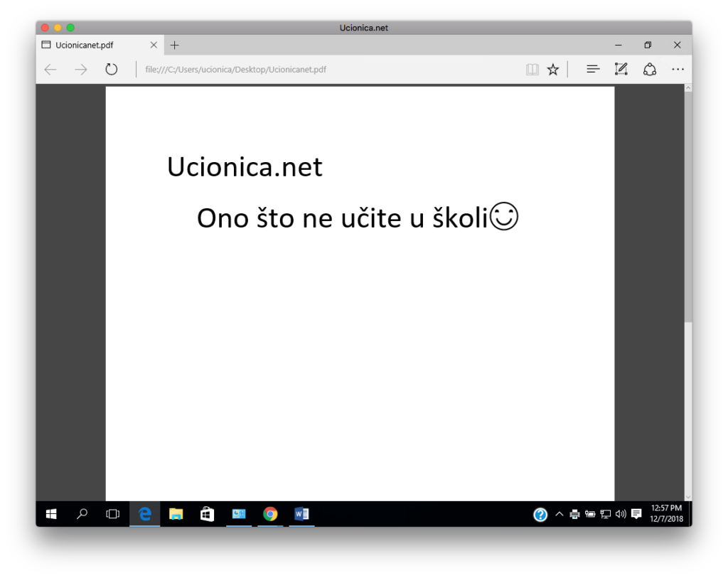Open the Windows Start menu
This screenshot has width=728, height=578.
click(51, 514)
